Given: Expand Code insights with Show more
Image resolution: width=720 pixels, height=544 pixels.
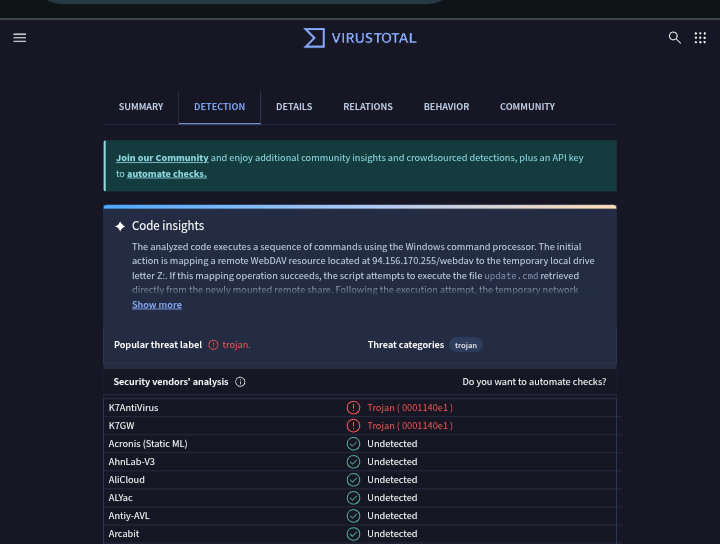Looking at the screenshot, I should 157,305.
